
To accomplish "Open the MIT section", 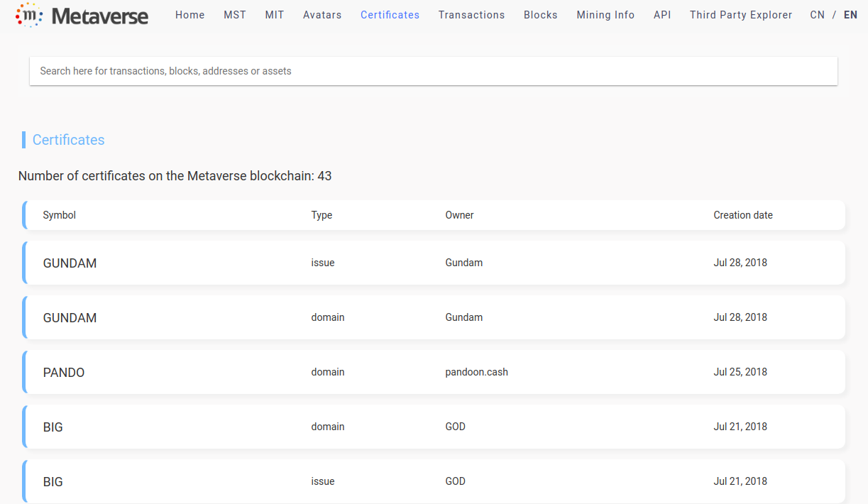I will coord(275,15).
